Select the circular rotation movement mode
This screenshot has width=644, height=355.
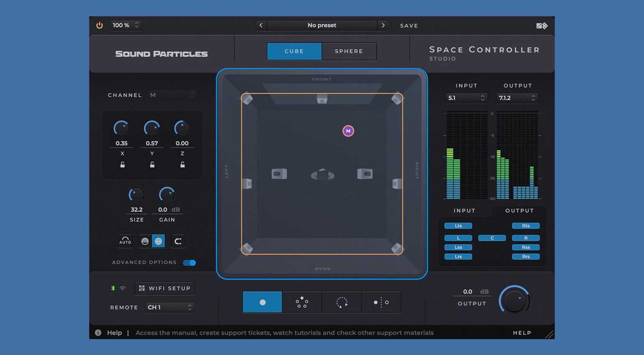342,302
